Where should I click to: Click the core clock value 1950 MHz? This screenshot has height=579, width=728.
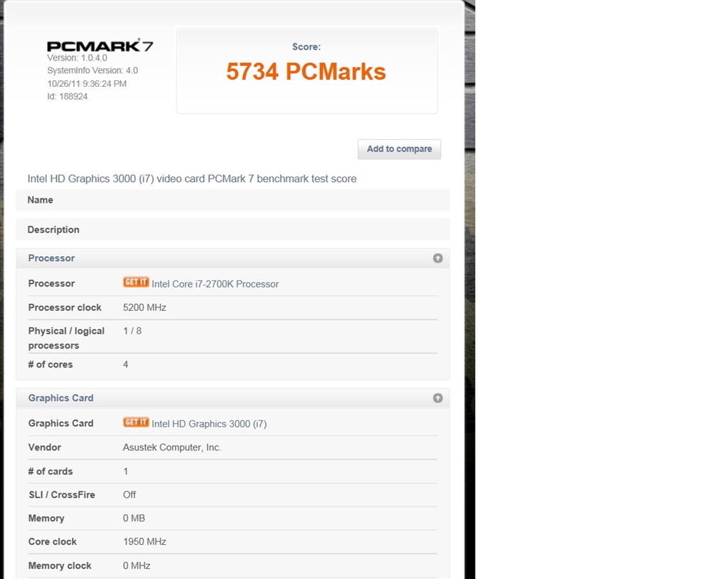click(x=144, y=542)
